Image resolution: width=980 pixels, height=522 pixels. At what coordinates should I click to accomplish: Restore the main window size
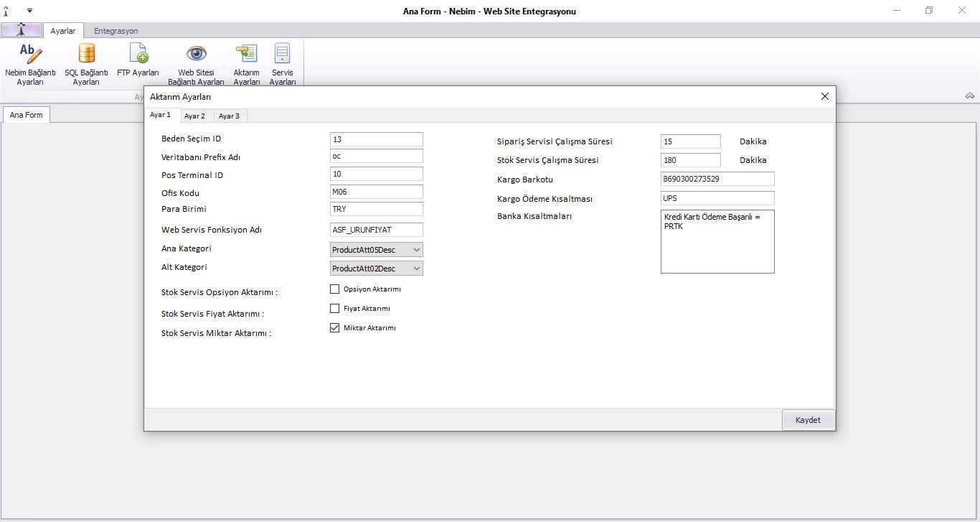coord(929,11)
